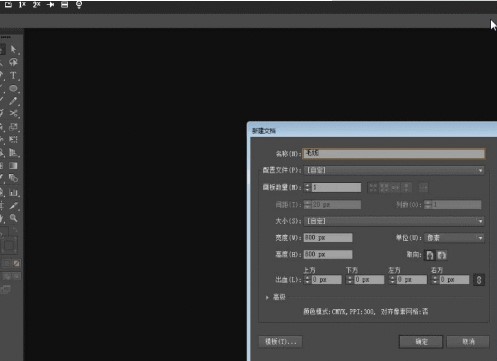Click the arrow-to-bar icon in top bar
The height and width of the screenshot is (361, 497).
tap(51, 5)
